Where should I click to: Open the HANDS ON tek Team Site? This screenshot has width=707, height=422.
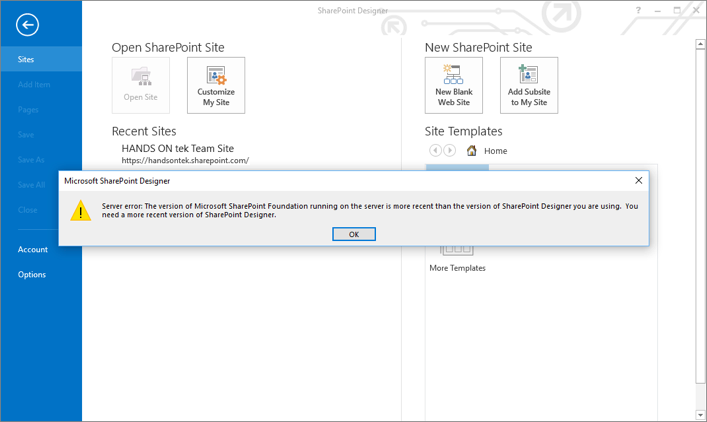tap(178, 148)
